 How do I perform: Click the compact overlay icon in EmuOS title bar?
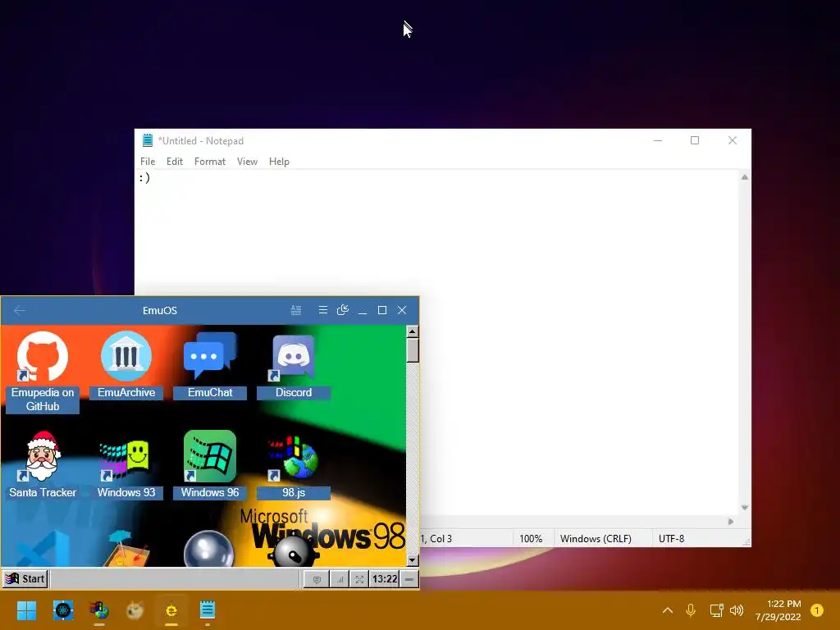point(343,310)
